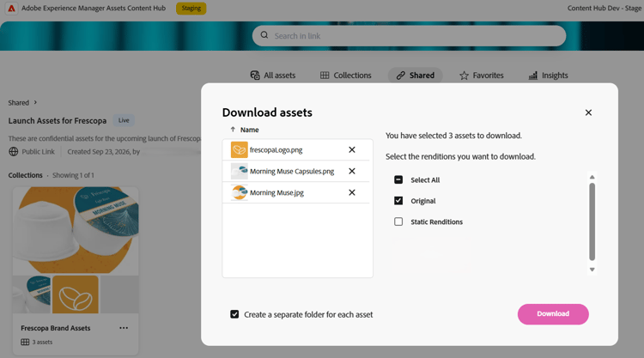The image size is (644, 358).
Task: Click the pink Download button
Action: [x=553, y=314]
